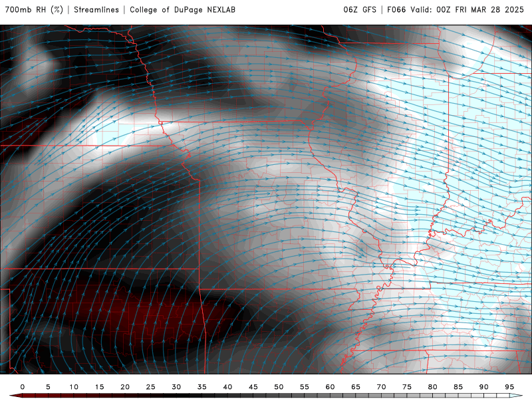Click the "60" value on the color scale
The height and width of the screenshot is (399, 532).
point(330,387)
